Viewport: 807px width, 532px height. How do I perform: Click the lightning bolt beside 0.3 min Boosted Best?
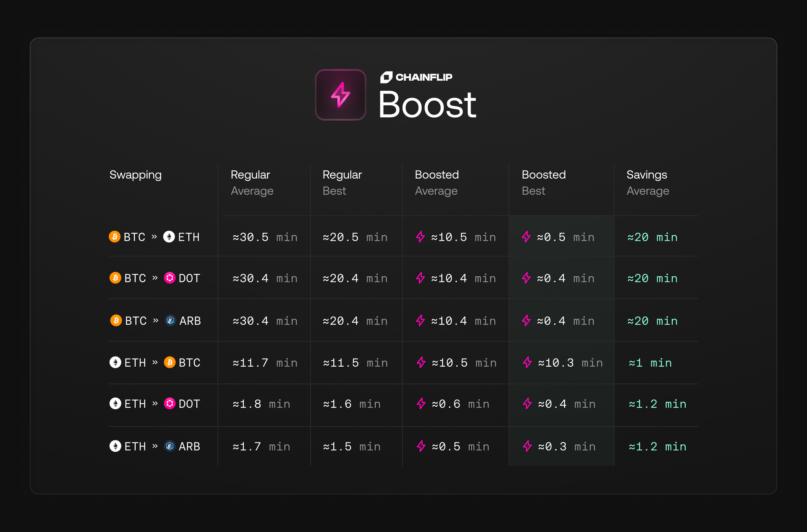(527, 446)
